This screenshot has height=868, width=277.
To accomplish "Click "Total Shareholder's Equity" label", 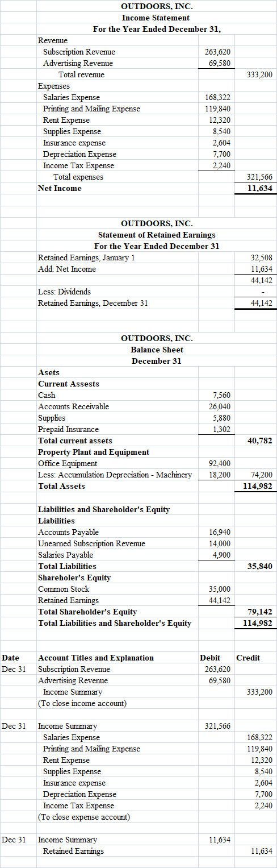I will pyautogui.click(x=87, y=612).
